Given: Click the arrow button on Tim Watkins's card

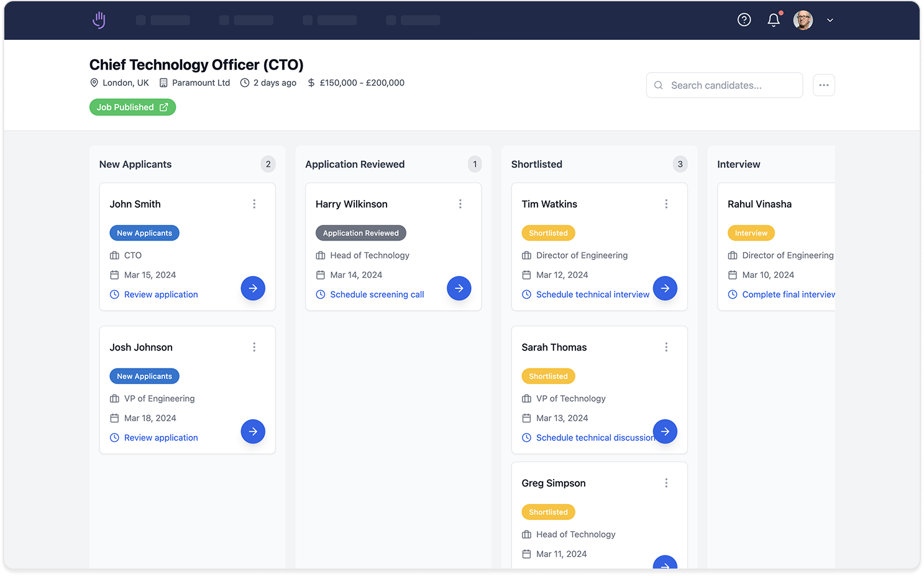Looking at the screenshot, I should pos(665,288).
